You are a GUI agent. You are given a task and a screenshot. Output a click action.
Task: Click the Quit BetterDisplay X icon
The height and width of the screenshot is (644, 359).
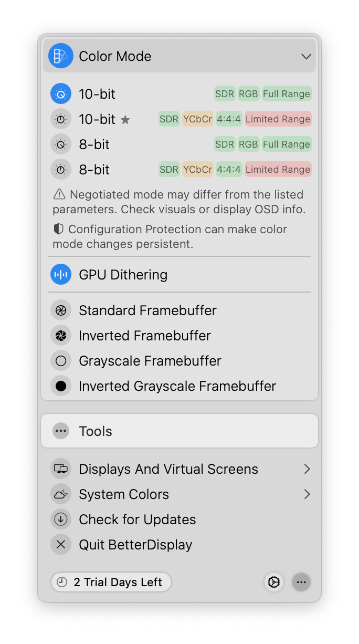[61, 545]
